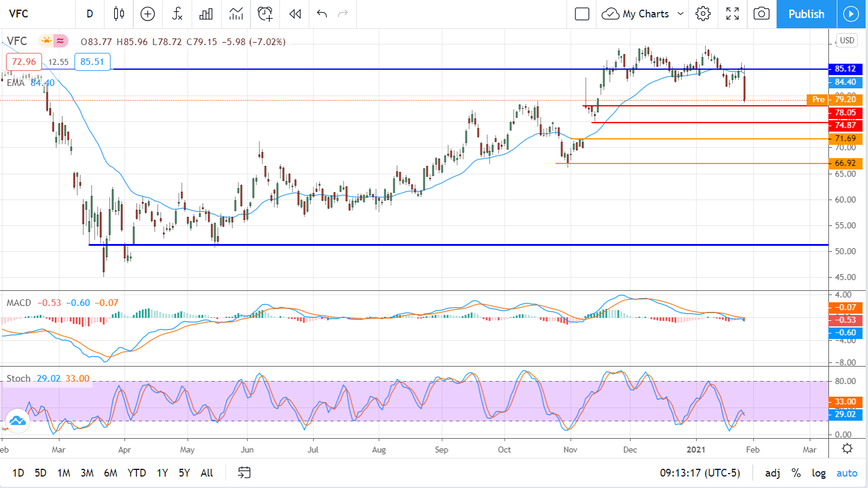Save chart via the My Charts cloud button
This screenshot has width=868, height=488.
(636, 14)
